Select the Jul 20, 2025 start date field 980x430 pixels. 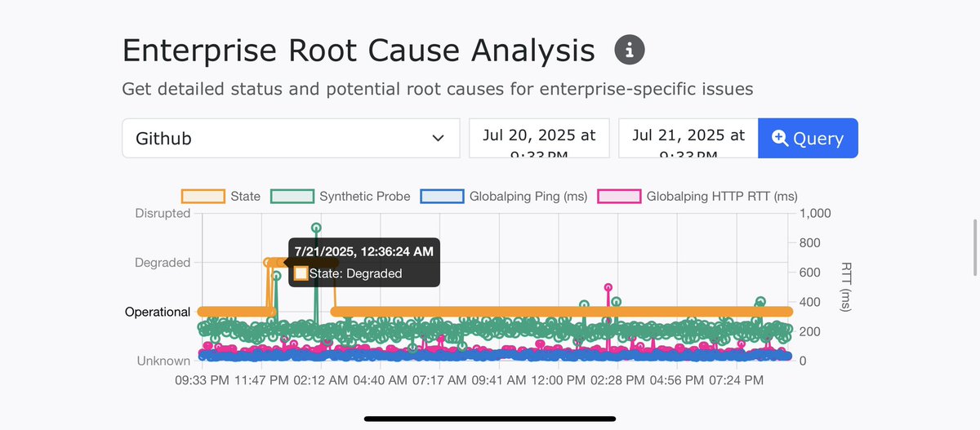(539, 138)
